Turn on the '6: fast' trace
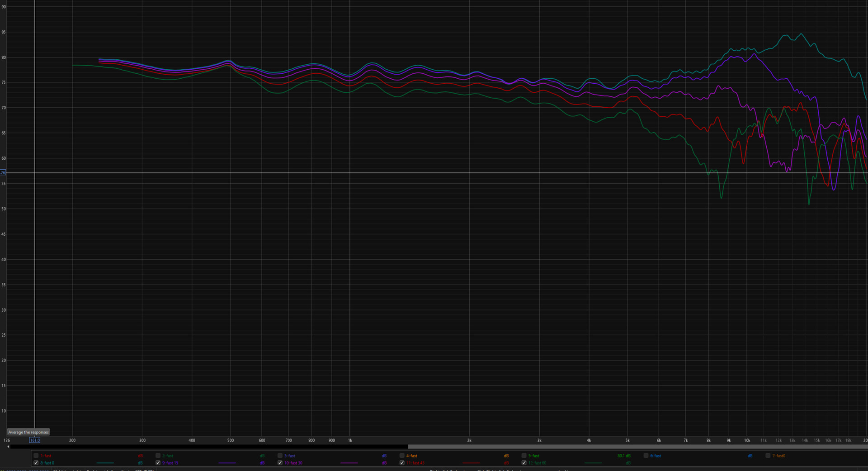 pyautogui.click(x=646, y=456)
